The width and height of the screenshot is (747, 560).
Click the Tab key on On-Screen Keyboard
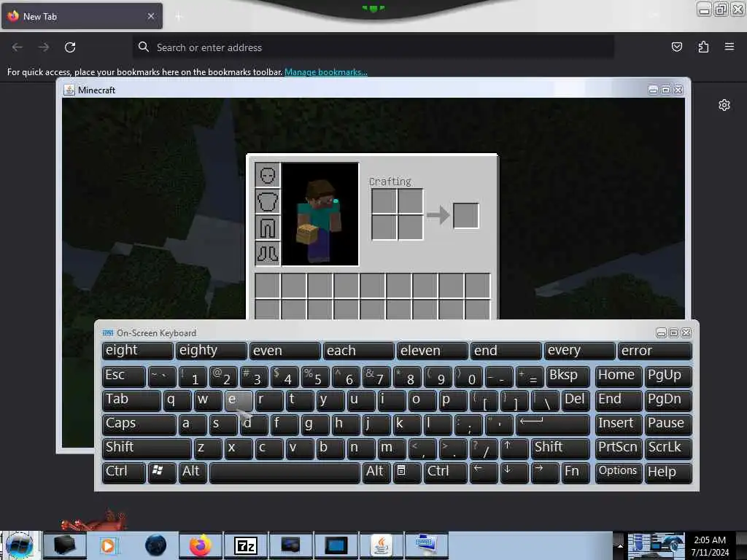(x=131, y=400)
